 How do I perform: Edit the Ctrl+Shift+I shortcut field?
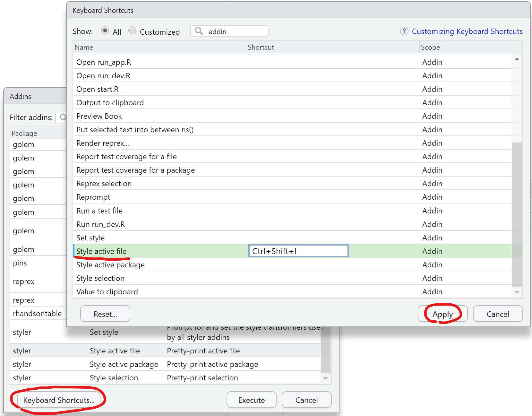pos(298,251)
